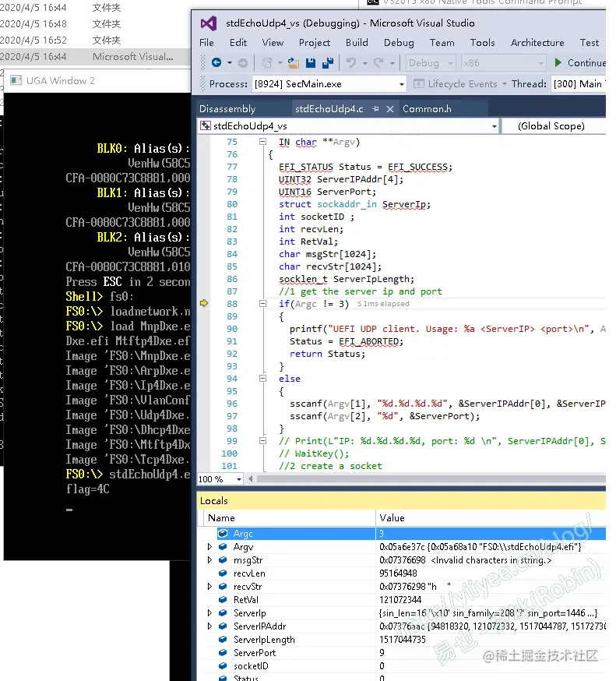Click the Navigate Backward arrow icon
Image resolution: width=616 pixels, height=681 pixels.
pyautogui.click(x=216, y=63)
